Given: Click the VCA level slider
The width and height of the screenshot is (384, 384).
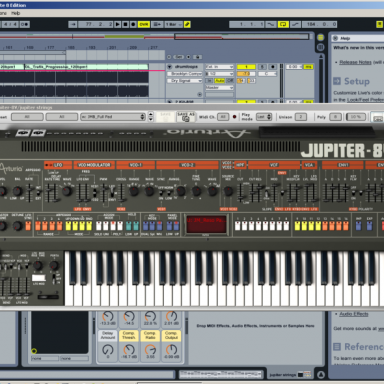Looking at the screenshot, I should click(307, 193).
